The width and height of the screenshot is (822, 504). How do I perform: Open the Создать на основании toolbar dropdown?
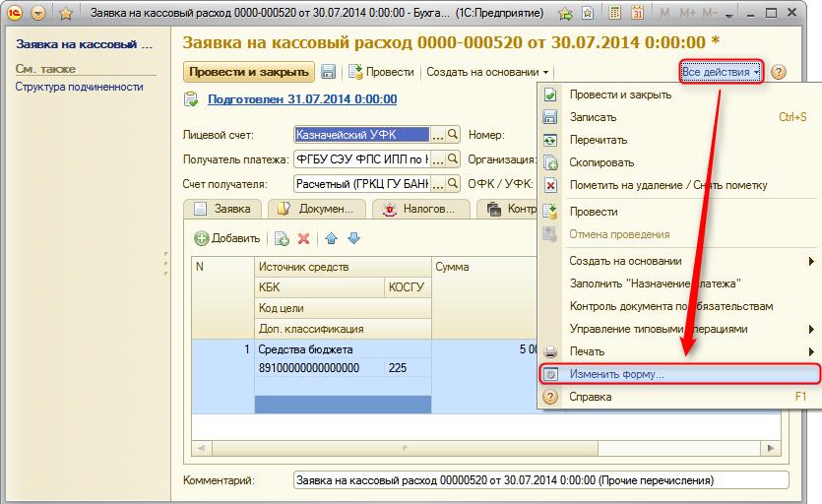pos(487,72)
